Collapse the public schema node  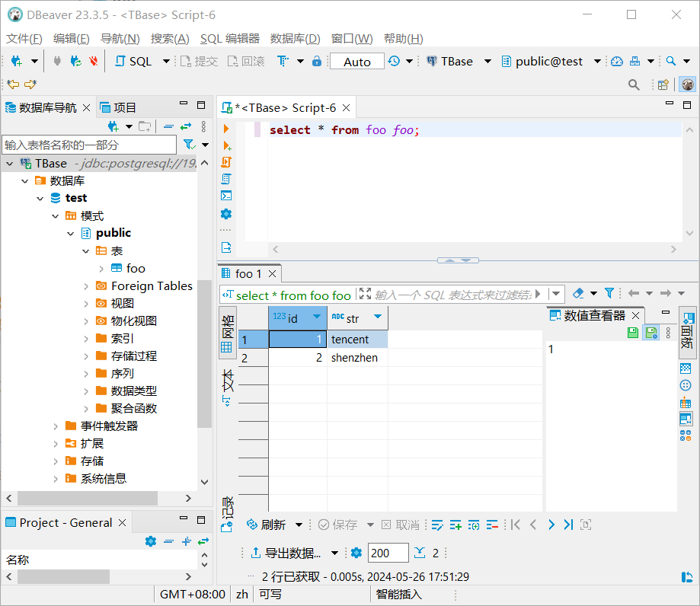click(x=71, y=234)
